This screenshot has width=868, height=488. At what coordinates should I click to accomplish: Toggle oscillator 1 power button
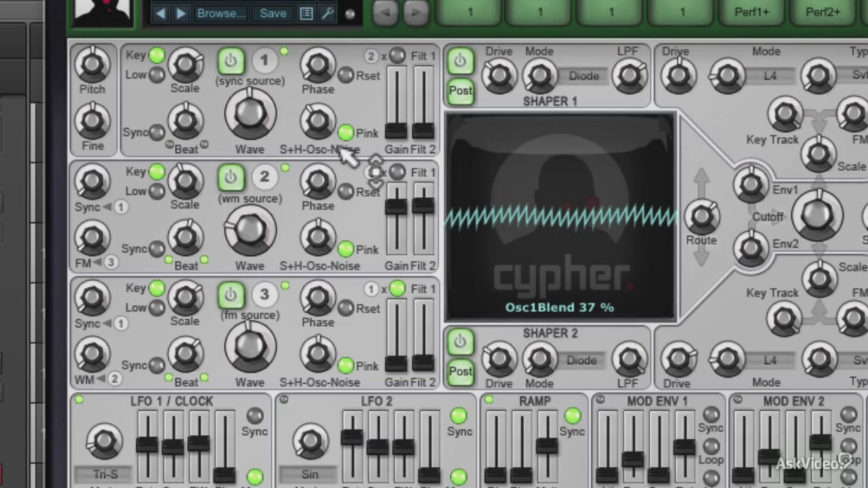(231, 62)
